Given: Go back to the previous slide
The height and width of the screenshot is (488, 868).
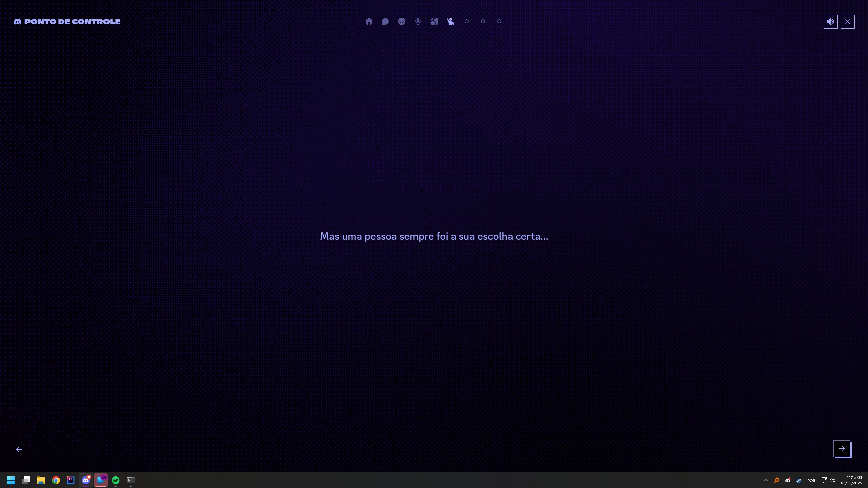Looking at the screenshot, I should coord(19,449).
